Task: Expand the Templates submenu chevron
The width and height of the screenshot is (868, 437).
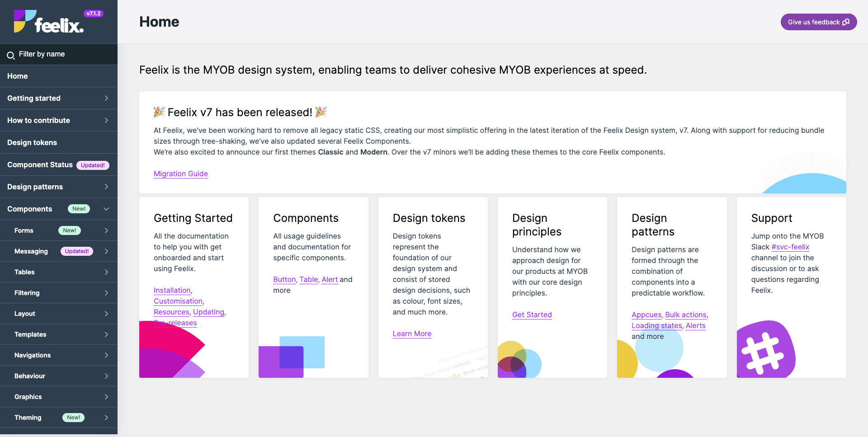Action: click(x=106, y=334)
